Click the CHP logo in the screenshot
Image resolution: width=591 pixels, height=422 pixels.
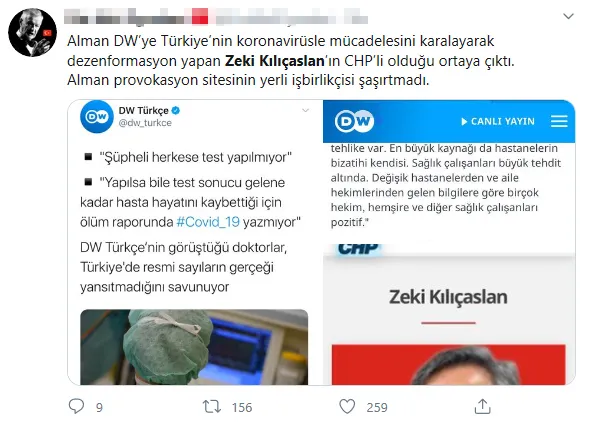[358, 249]
